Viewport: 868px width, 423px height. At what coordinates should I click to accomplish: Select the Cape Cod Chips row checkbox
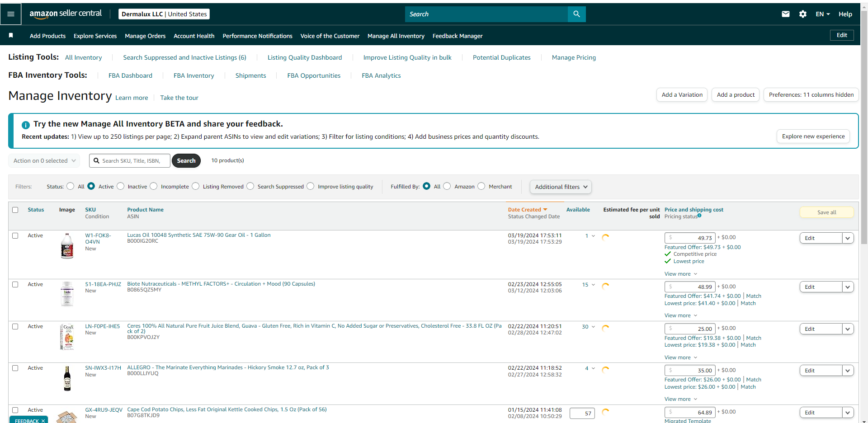[15, 410]
